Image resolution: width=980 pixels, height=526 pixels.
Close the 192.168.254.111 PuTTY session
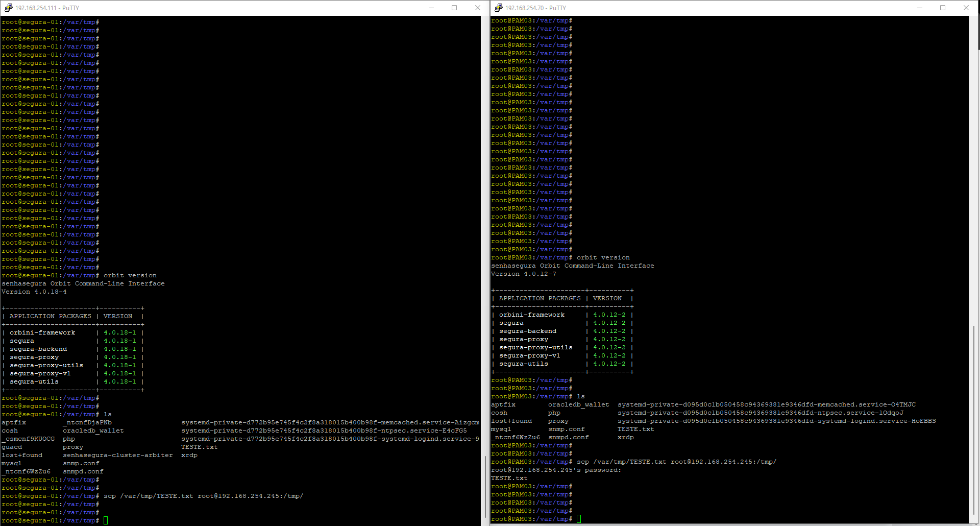coord(477,8)
